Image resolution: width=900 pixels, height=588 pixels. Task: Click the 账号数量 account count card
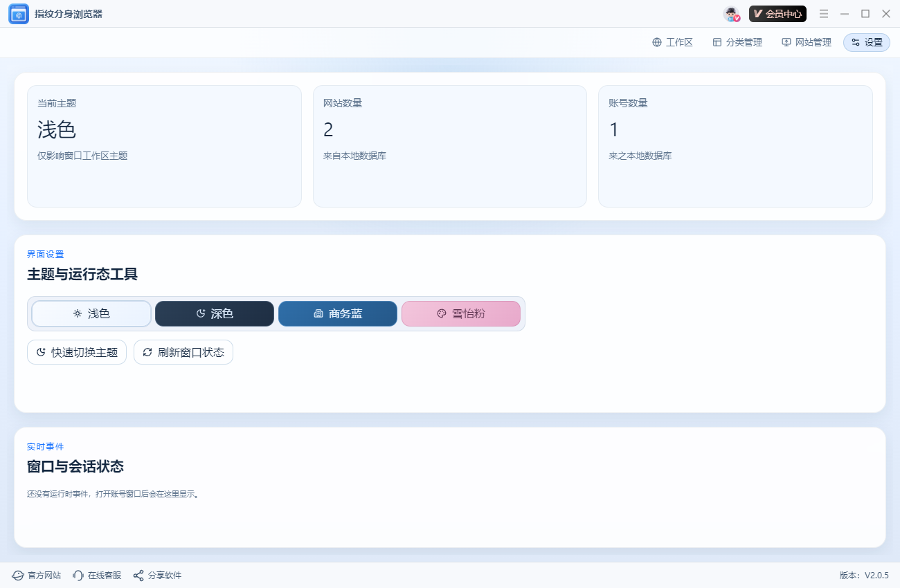tap(735, 146)
